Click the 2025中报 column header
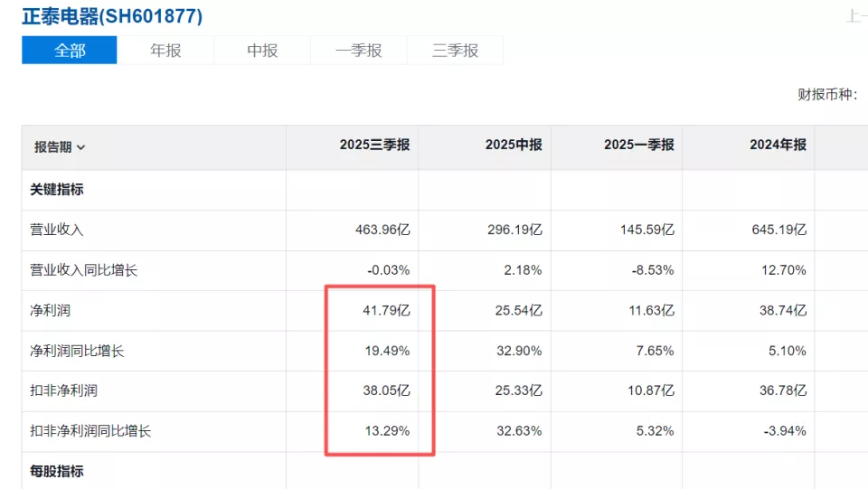The width and height of the screenshot is (868, 489). [514, 145]
